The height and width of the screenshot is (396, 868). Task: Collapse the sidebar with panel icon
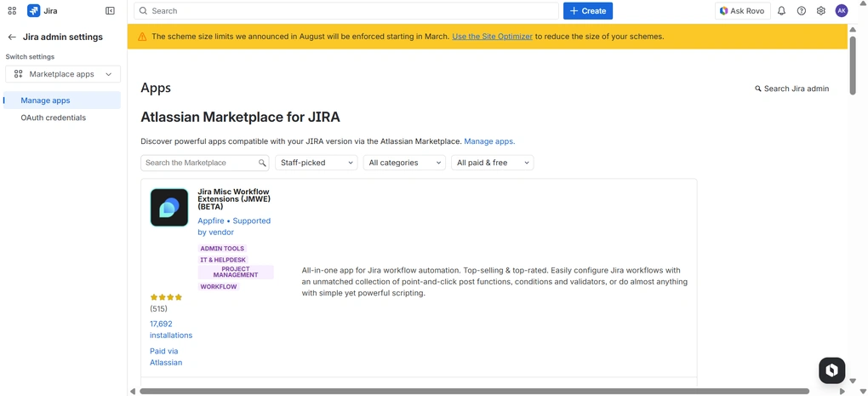110,10
